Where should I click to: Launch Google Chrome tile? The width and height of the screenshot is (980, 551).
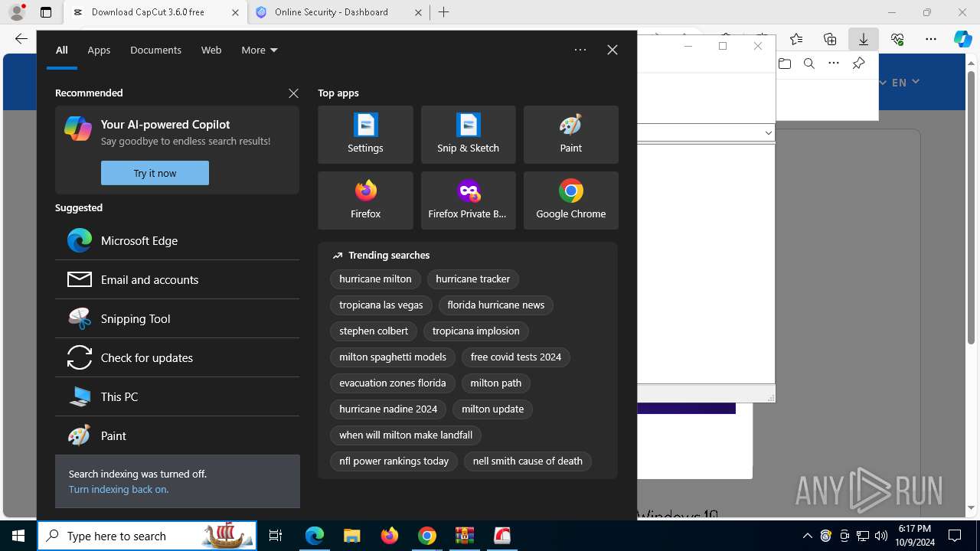[570, 201]
